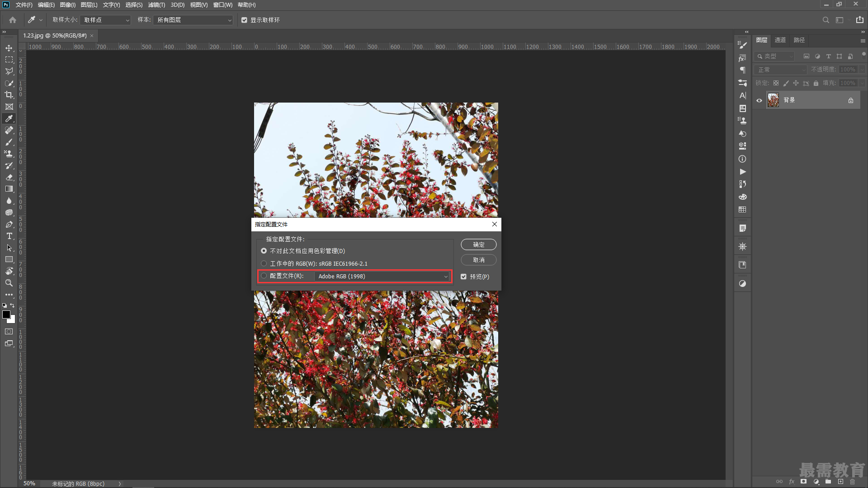This screenshot has width=868, height=488.
Task: Open the layer blend mode 正常 dropdown
Action: click(x=781, y=70)
